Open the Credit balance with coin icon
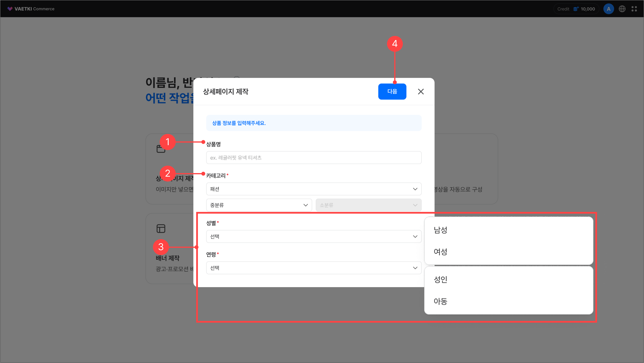 tap(576, 9)
